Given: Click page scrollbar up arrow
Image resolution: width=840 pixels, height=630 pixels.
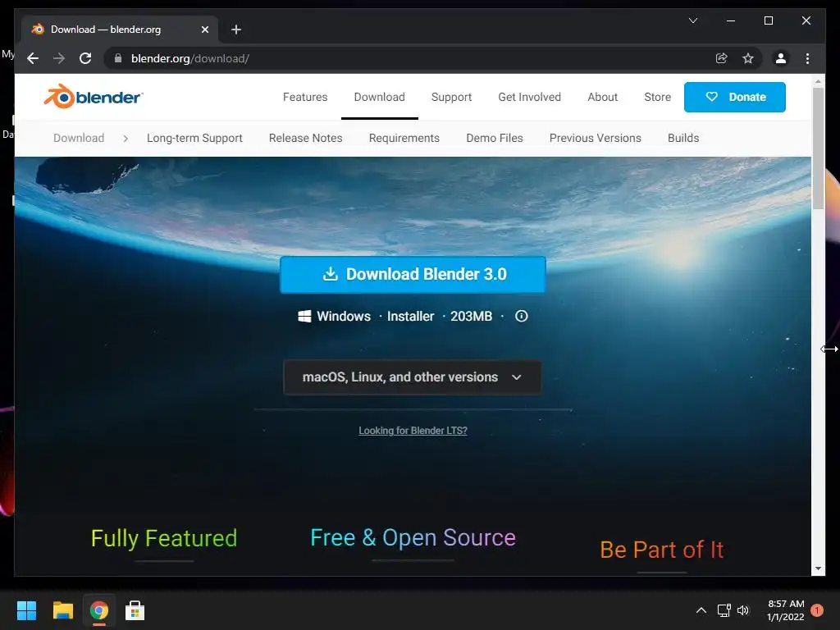Looking at the screenshot, I should 818,81.
